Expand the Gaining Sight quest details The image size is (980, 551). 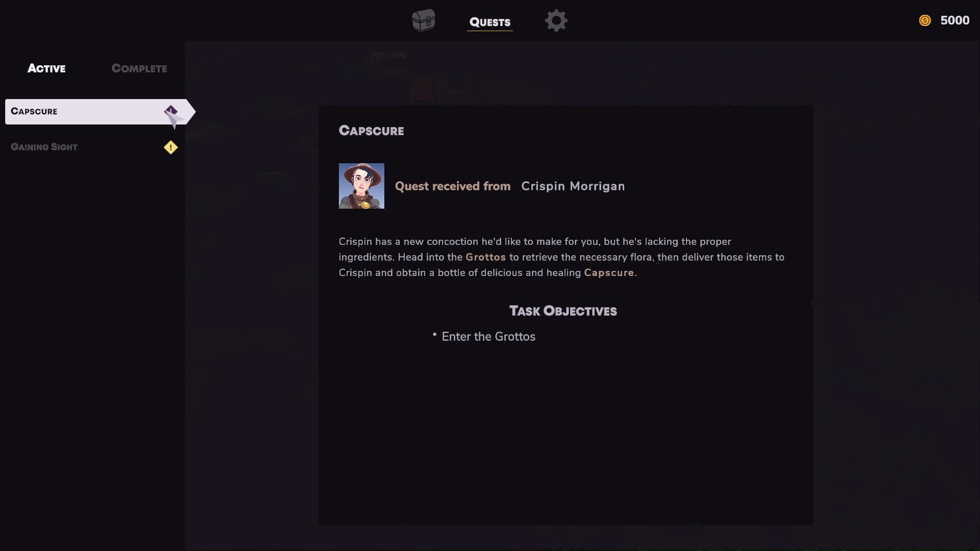pyautogui.click(x=44, y=147)
